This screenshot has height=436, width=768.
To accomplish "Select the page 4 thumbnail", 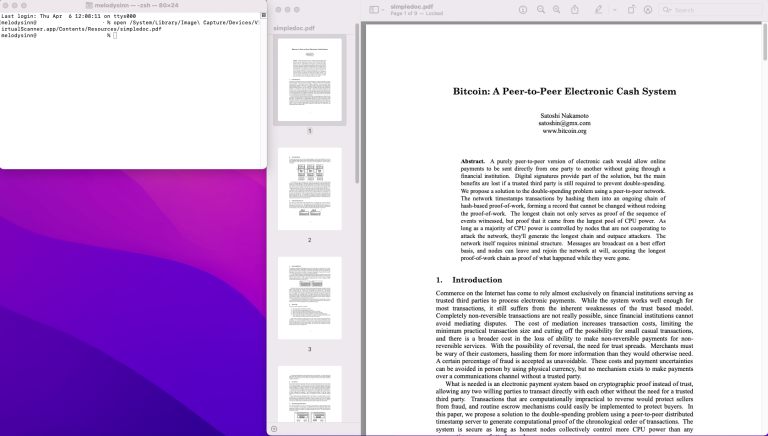I will 310,394.
